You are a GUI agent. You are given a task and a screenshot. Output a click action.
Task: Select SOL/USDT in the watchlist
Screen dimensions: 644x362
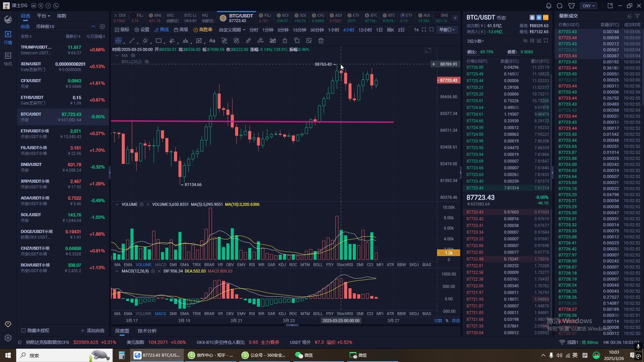[63, 218]
